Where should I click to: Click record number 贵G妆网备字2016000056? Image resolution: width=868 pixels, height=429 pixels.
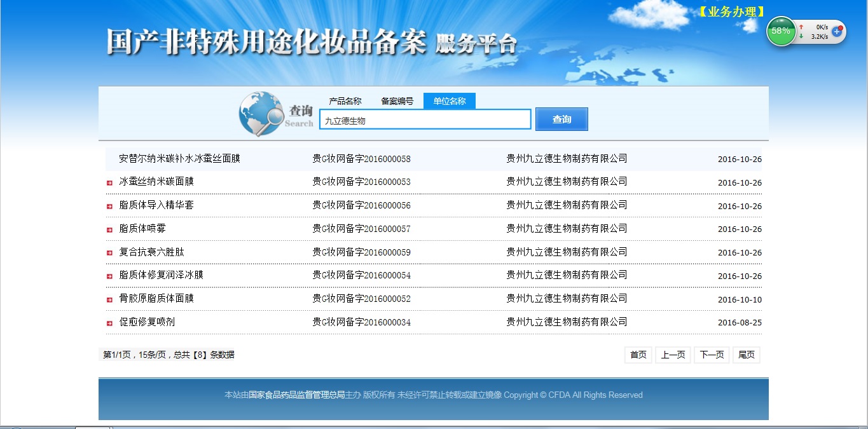point(361,205)
